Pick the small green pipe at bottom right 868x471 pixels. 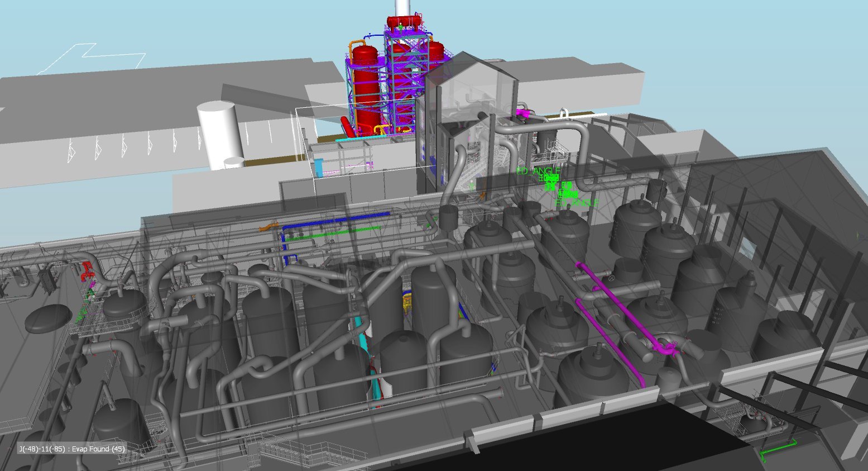point(779,447)
